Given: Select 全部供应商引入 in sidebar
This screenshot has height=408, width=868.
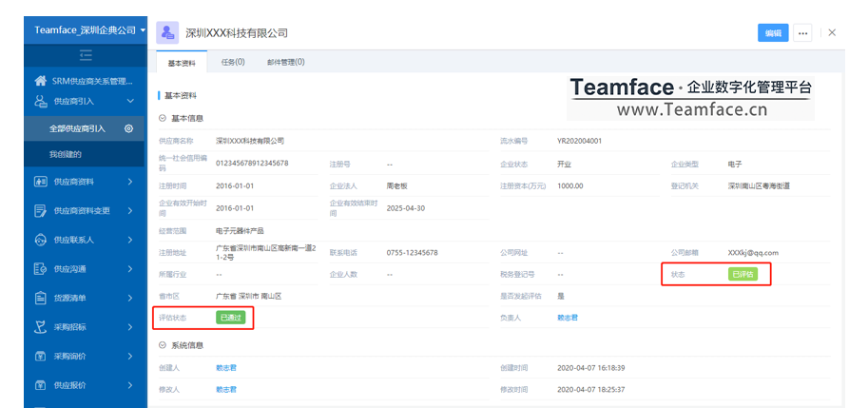Looking at the screenshot, I should click(x=85, y=128).
